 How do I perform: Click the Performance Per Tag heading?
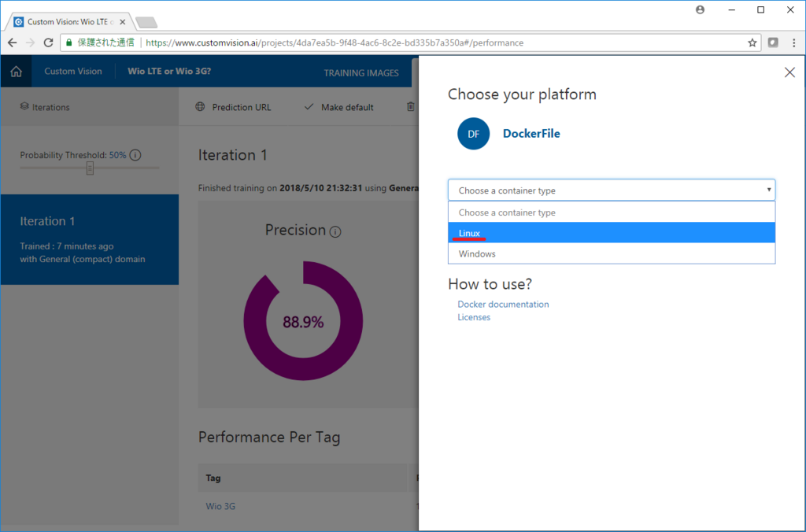[x=269, y=438]
